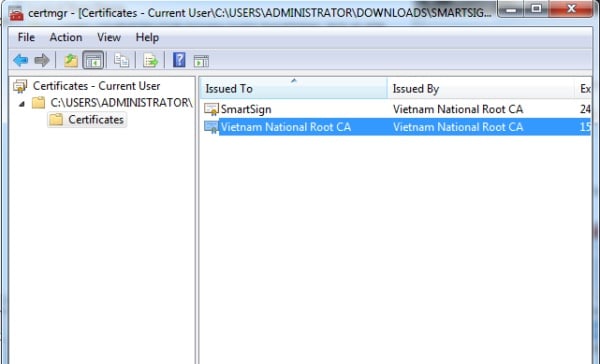Click the partially visible Ex column header
600x364 pixels.
click(583, 88)
